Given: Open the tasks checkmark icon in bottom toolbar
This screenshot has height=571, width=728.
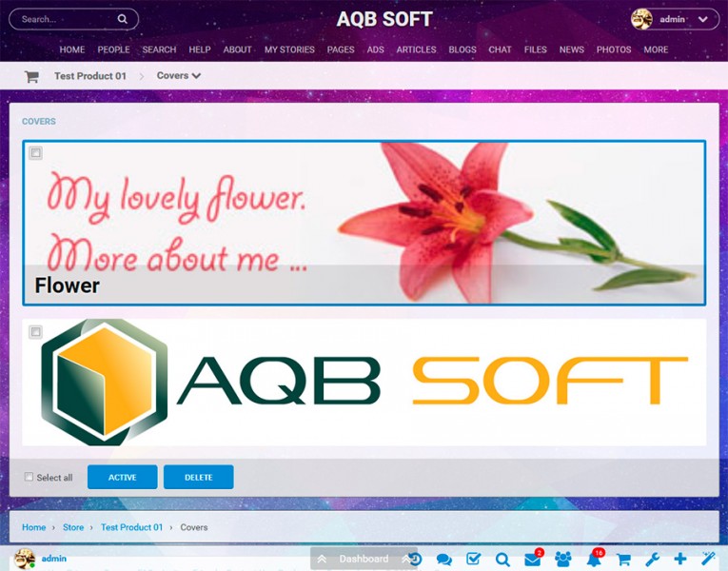Looking at the screenshot, I should pos(474,559).
